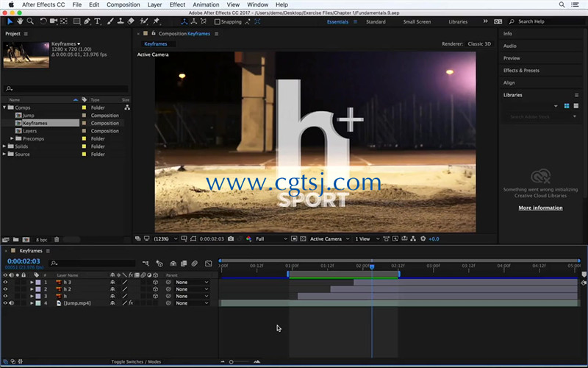Image resolution: width=588 pixels, height=368 pixels.
Task: Open the resolution Full dropdown
Action: (271, 238)
